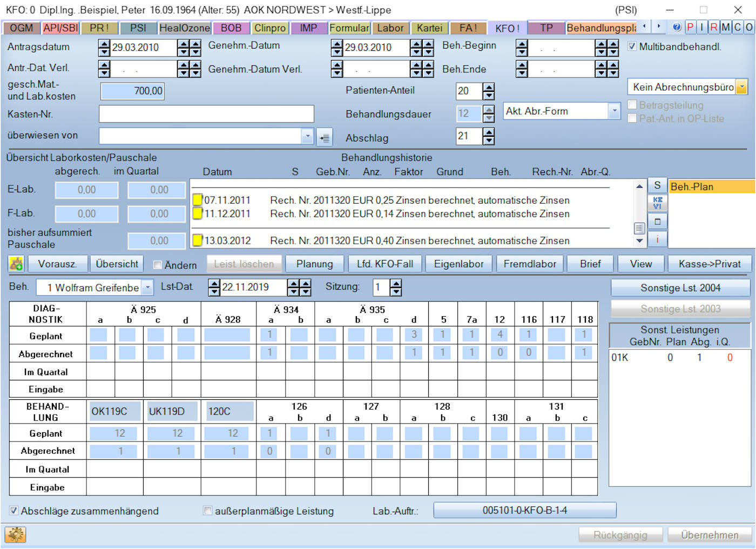Enable the Ändern checkbox
Screen dimensions: 756x549
click(158, 265)
